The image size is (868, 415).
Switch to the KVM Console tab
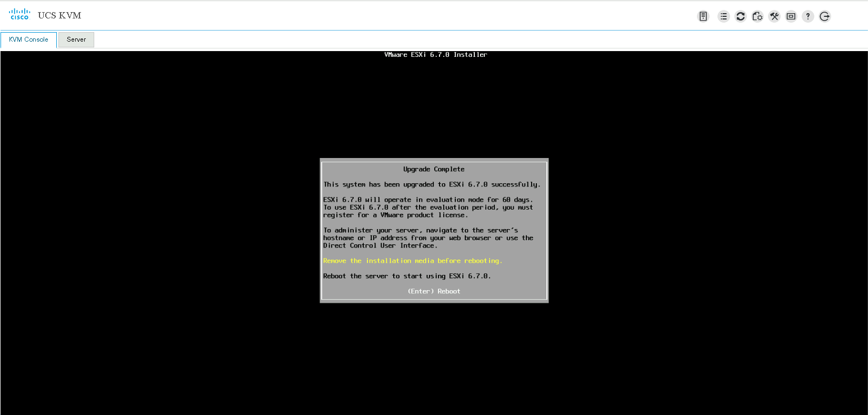(x=28, y=39)
